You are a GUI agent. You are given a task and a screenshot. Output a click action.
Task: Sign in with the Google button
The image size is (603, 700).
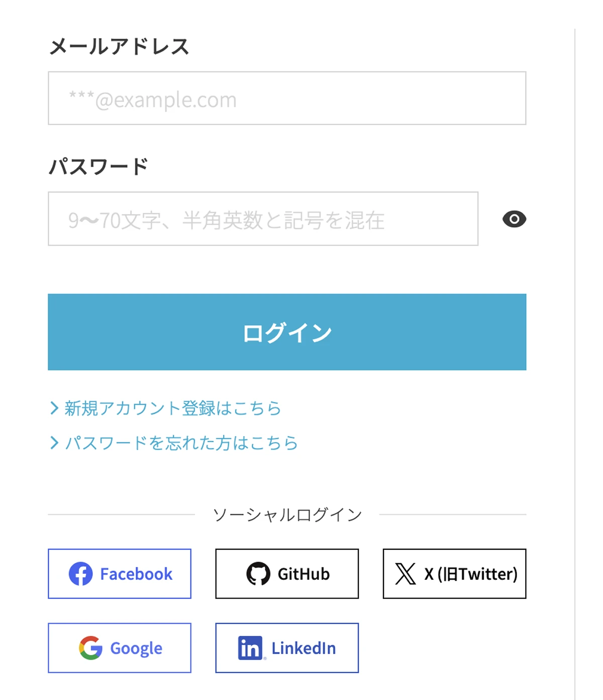[120, 648]
